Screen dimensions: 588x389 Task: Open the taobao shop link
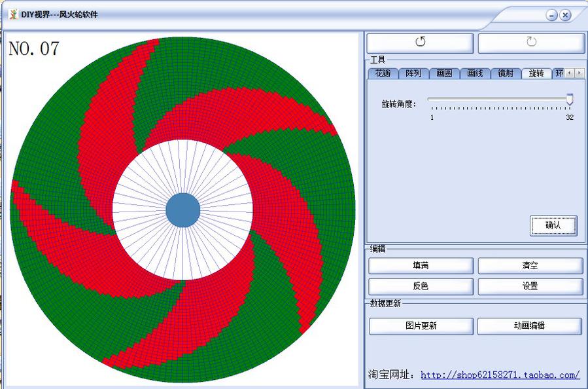click(x=500, y=375)
